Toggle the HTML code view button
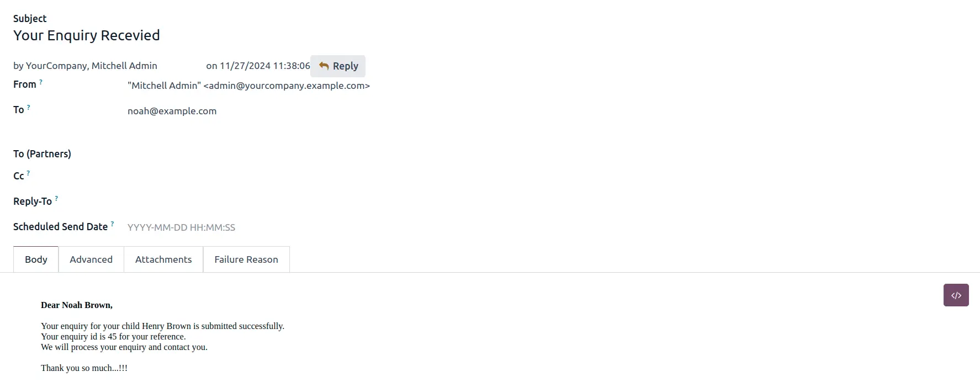 (956, 295)
